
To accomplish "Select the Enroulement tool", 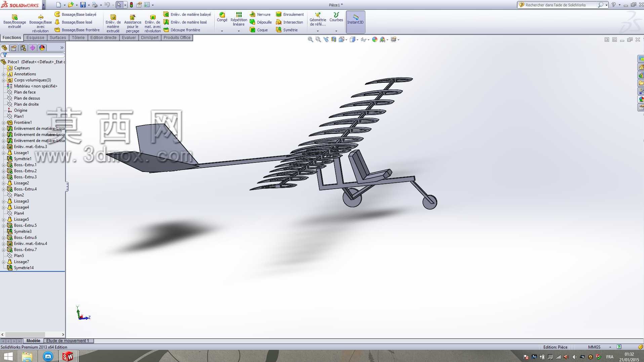I will 290,14.
